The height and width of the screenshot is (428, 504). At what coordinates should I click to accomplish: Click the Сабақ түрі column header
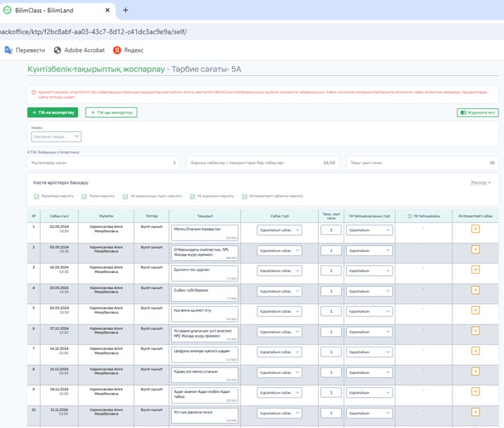[280, 216]
